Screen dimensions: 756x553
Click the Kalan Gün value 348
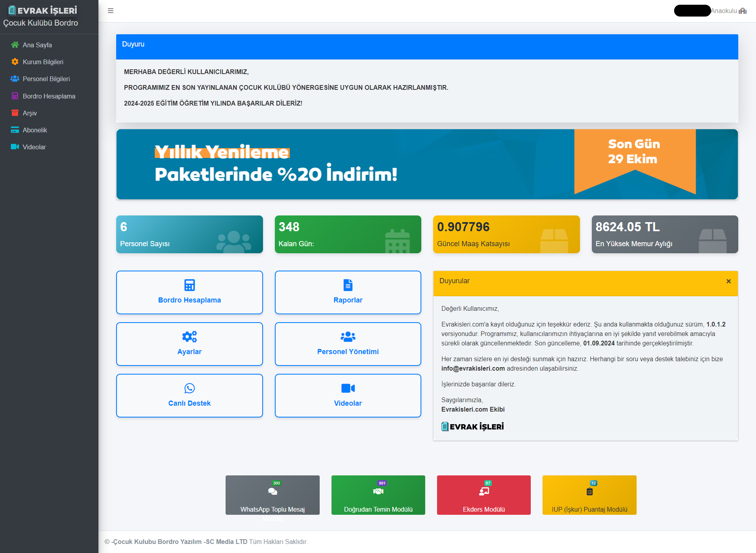tap(289, 227)
